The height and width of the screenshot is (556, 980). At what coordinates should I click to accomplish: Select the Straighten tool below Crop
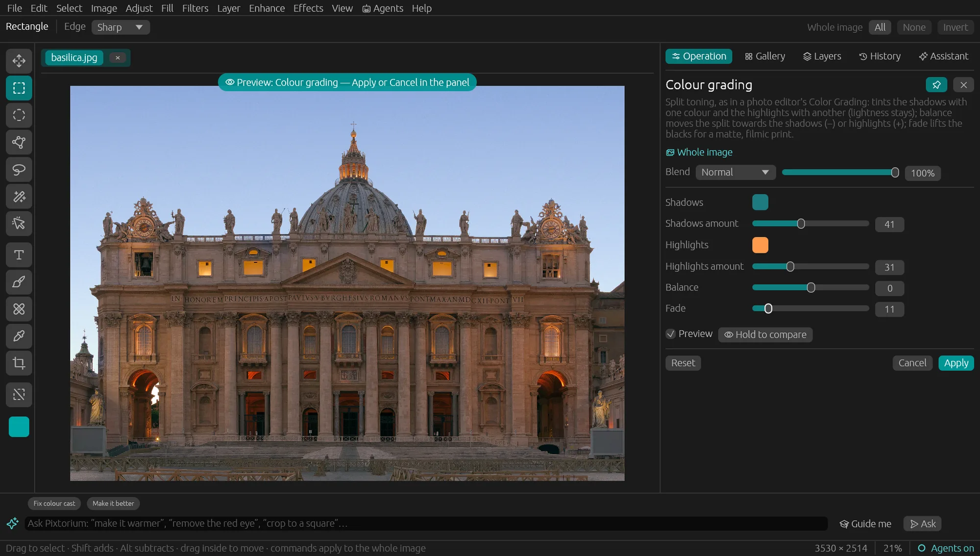(19, 395)
